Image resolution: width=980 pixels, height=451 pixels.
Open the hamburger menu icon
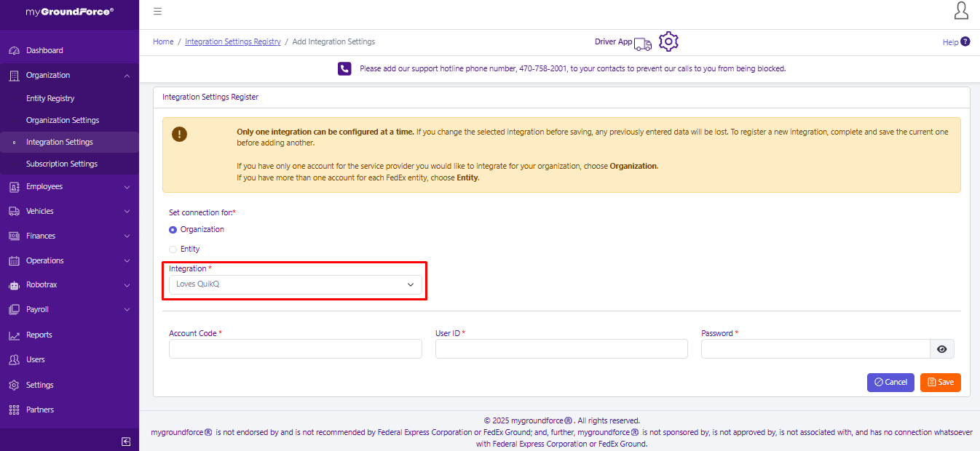(158, 12)
